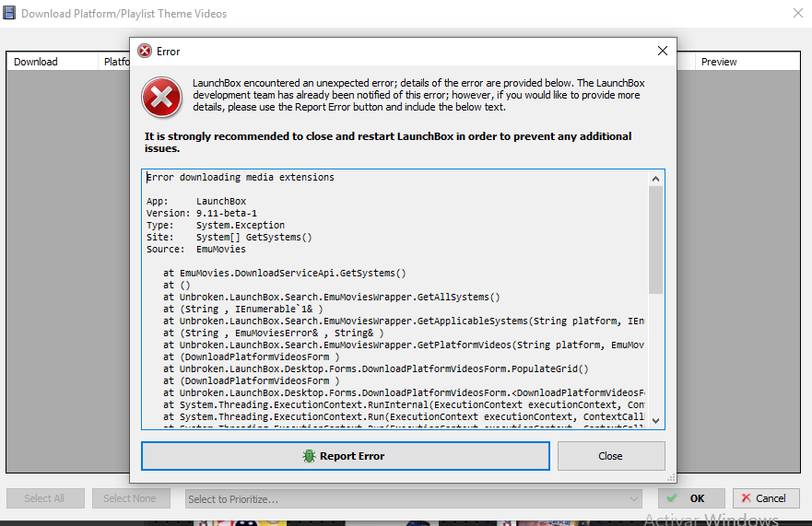Click the Report Error button
Screen dimensions: 812x526
point(346,456)
